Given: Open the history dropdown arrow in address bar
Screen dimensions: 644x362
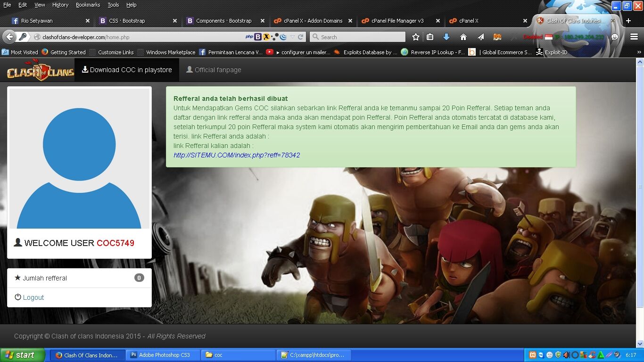Looking at the screenshot, I should point(293,37).
